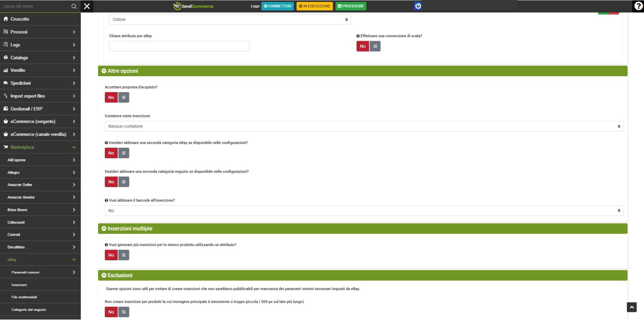Click the PROCEDURE button

350,6
